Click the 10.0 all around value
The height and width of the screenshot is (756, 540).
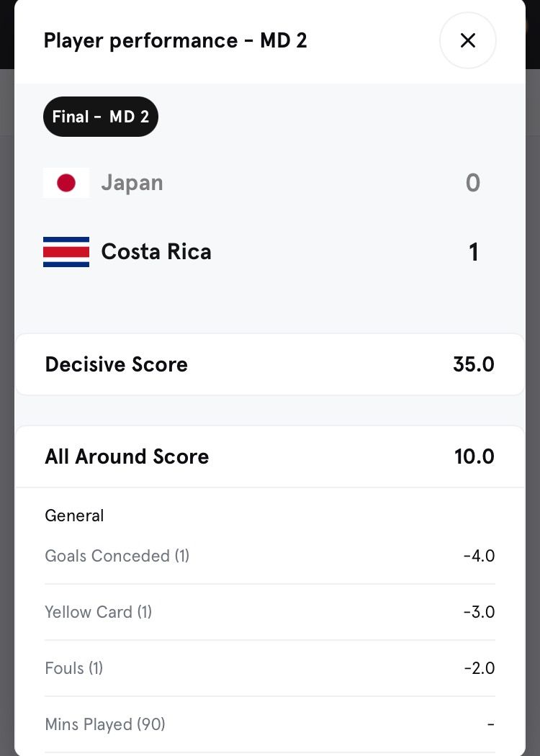(474, 456)
